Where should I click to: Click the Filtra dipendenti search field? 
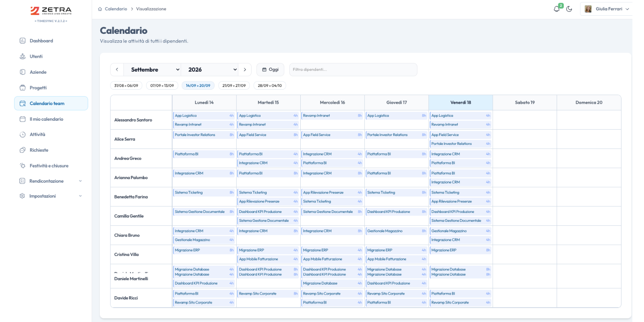353,70
